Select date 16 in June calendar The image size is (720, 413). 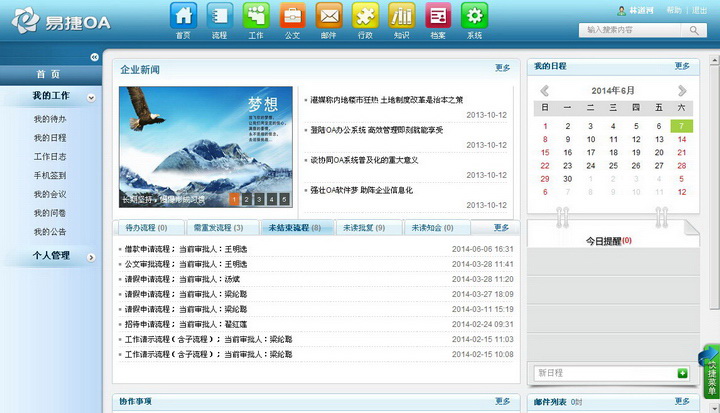point(568,153)
